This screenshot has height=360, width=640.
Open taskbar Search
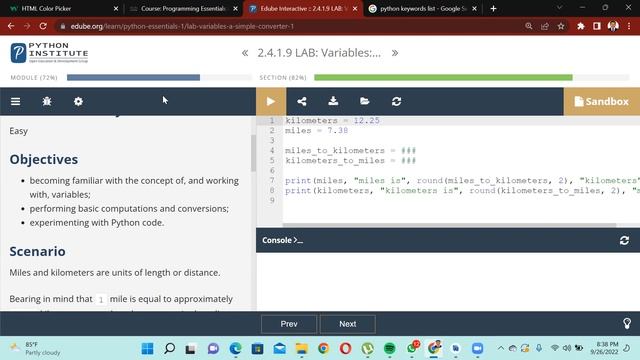[x=169, y=349]
